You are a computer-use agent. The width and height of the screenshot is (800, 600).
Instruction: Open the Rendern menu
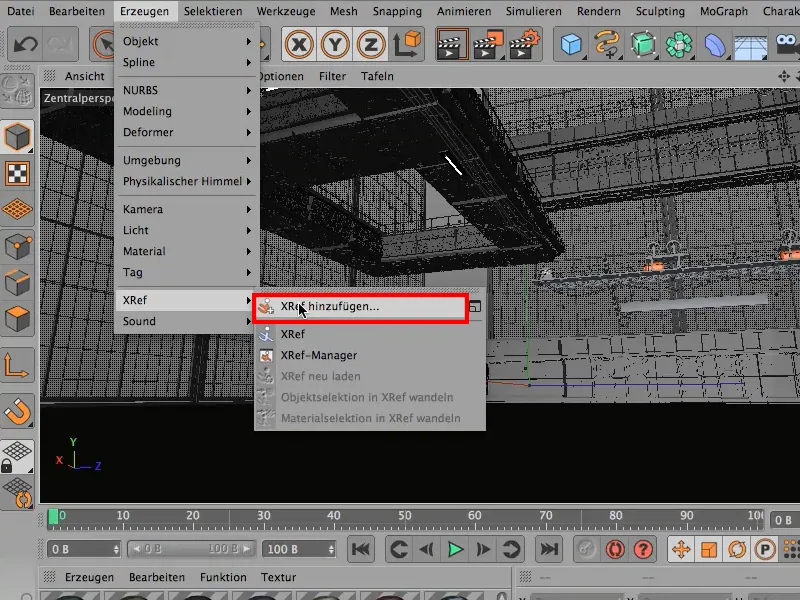(x=598, y=11)
